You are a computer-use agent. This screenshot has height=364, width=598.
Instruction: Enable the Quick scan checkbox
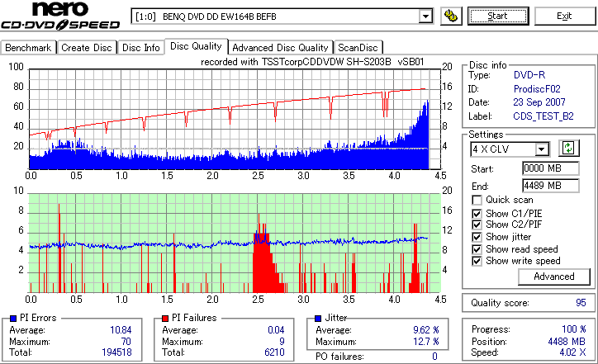pyautogui.click(x=477, y=200)
